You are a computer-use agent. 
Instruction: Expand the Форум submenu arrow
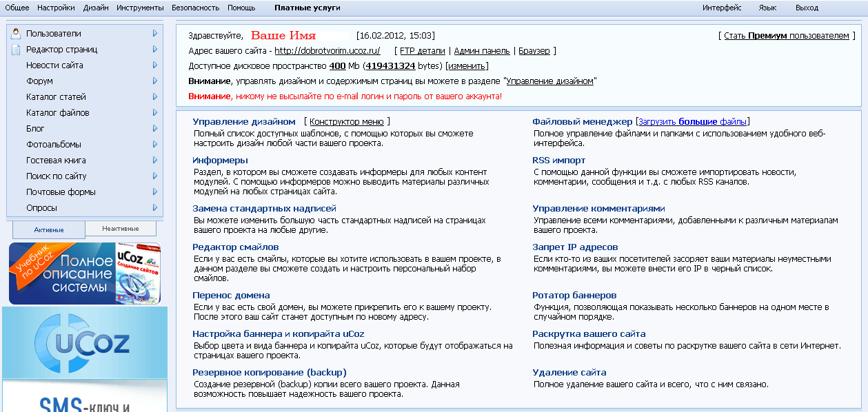pos(155,81)
